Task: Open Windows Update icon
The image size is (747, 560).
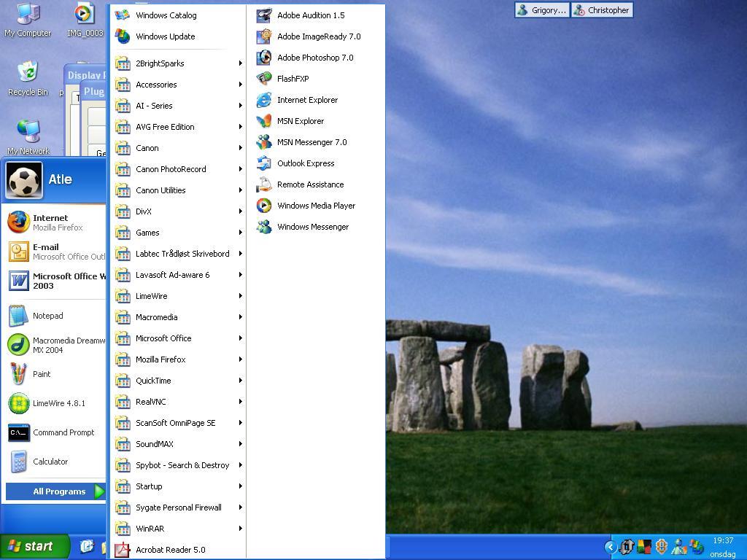Action: tap(123, 36)
